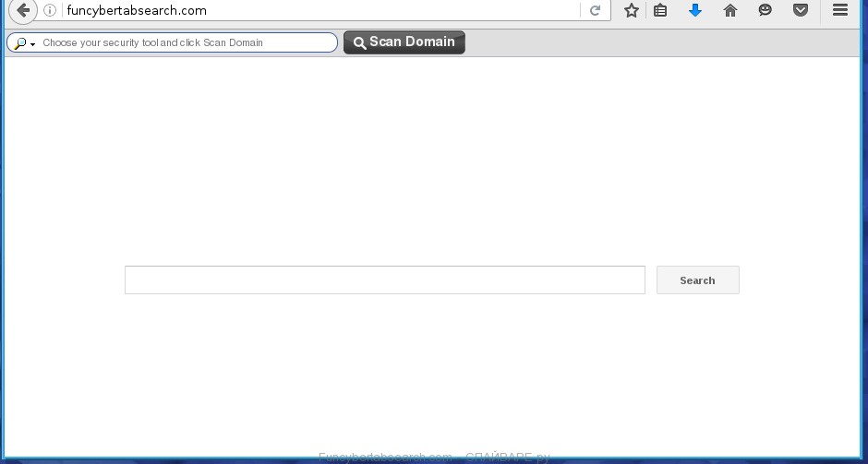Open the downloads arrow icon
Viewport: 868px width, 464px height.
click(695, 11)
